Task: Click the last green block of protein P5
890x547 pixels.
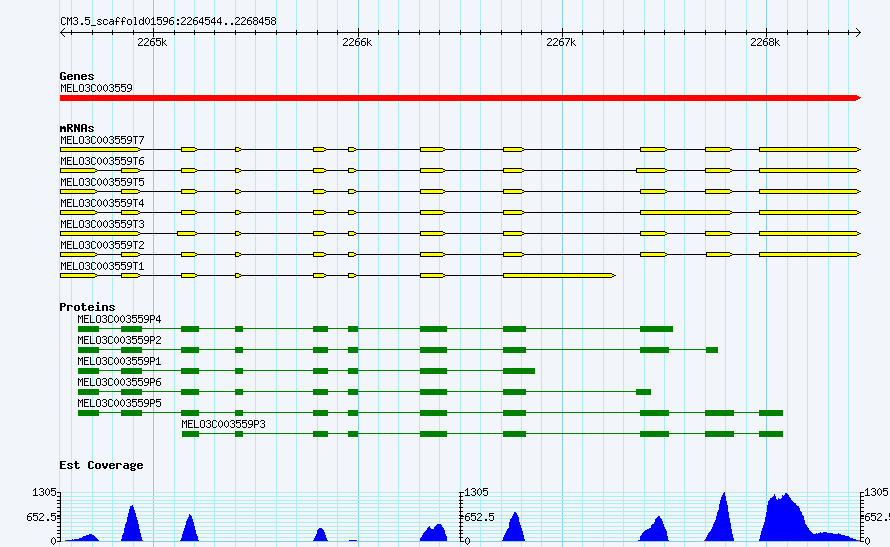Action: 771,413
